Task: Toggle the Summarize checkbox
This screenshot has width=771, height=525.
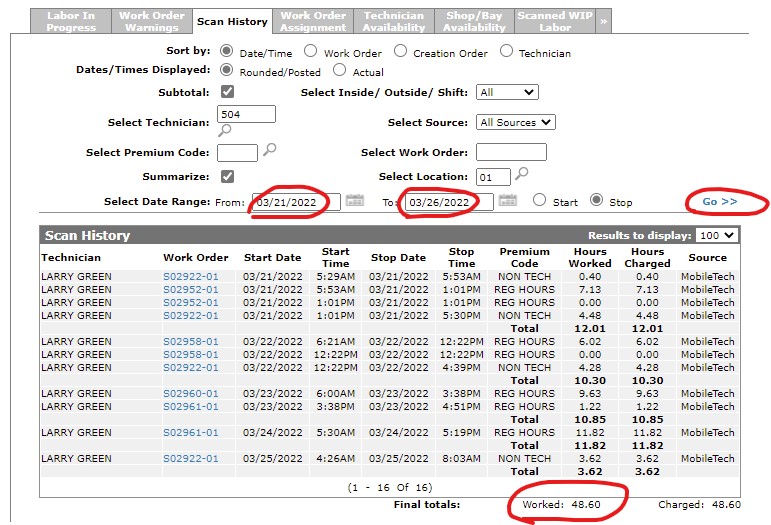Action: point(227,176)
